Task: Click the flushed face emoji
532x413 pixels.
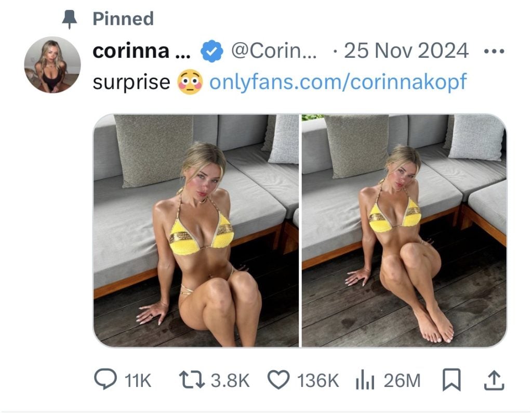Action: 190,83
